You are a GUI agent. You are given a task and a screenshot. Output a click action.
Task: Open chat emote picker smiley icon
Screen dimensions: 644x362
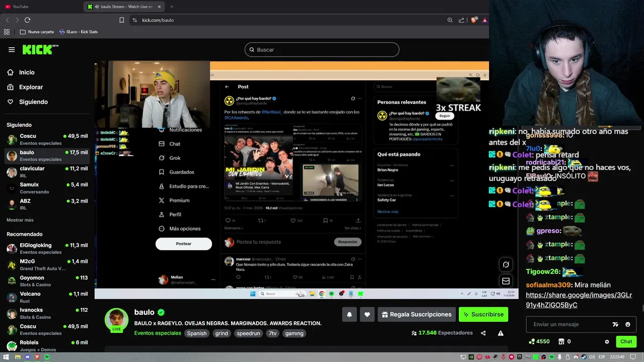628,325
